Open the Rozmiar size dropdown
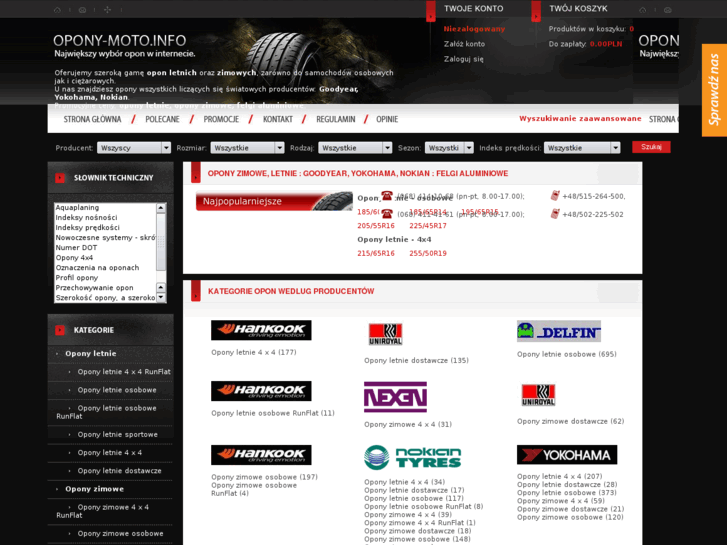This screenshot has height=545, width=727. (x=247, y=148)
